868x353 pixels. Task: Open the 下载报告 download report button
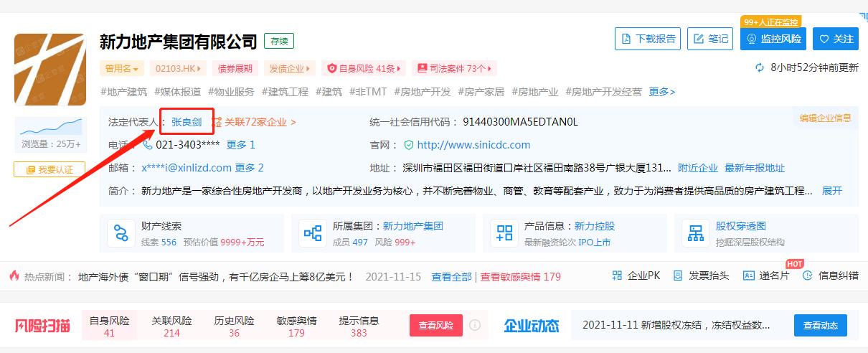648,39
